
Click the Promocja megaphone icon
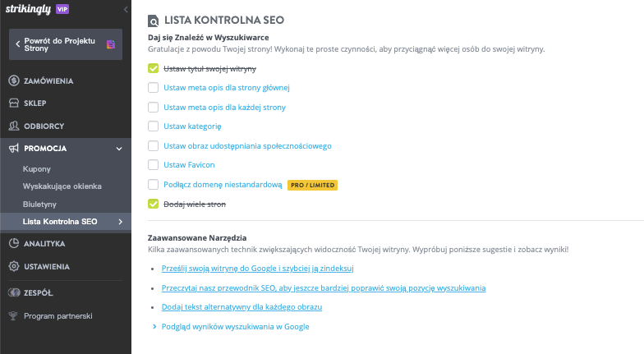pyautogui.click(x=14, y=149)
